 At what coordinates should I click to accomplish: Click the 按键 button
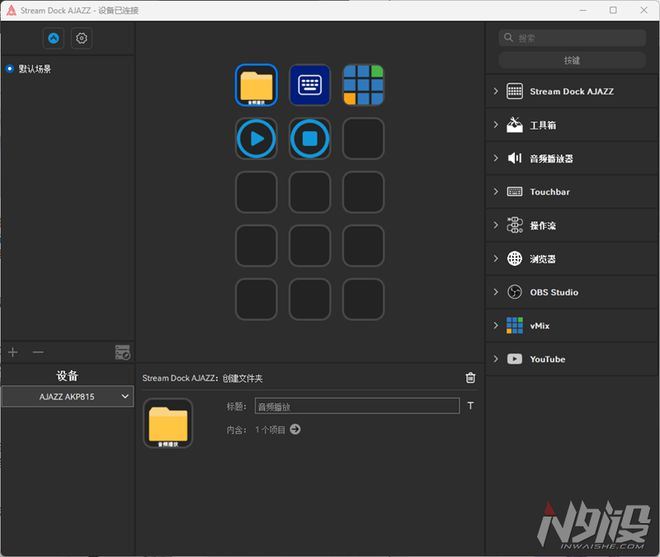572,60
